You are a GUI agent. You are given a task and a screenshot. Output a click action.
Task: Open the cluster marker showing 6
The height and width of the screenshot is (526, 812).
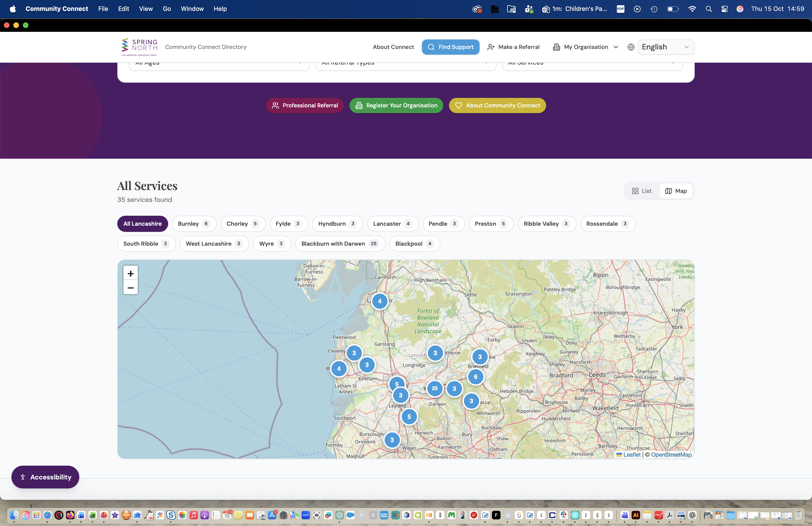pyautogui.click(x=476, y=377)
